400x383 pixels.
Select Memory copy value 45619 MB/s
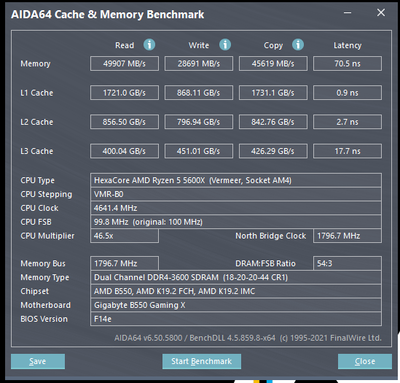(x=273, y=64)
